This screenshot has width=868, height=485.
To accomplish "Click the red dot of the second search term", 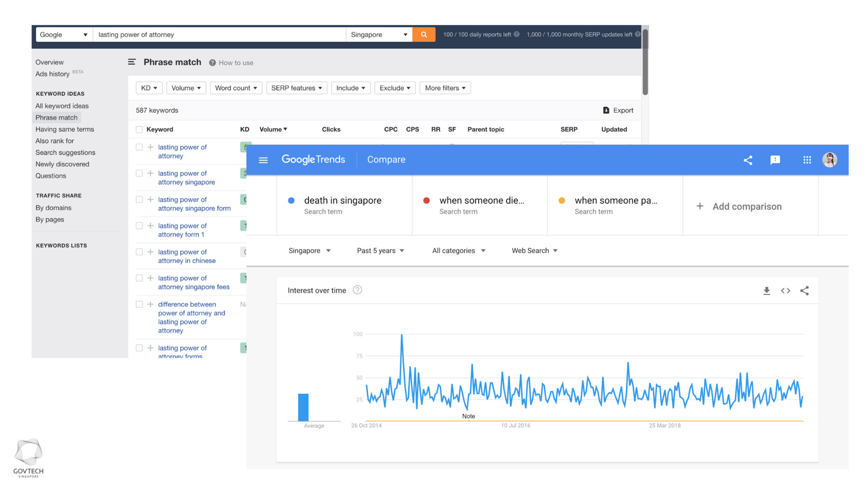I will [x=426, y=200].
